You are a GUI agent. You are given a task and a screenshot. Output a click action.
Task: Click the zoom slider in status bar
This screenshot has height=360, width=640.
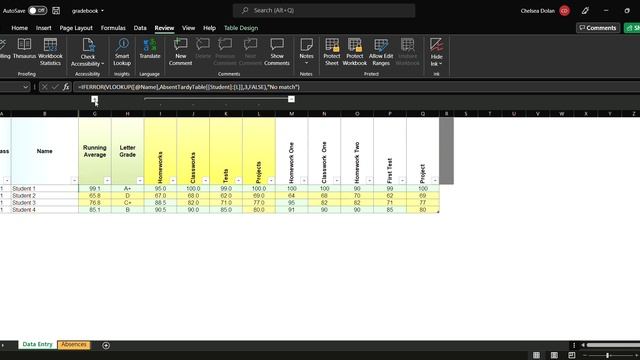click(x=607, y=356)
